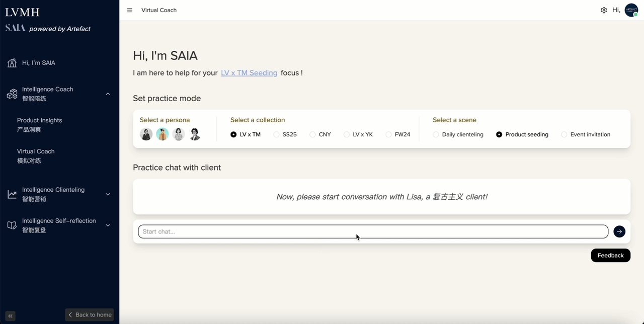Expand the Intelligence Self-reflection section chevron
This screenshot has width=644, height=324.
(x=108, y=225)
